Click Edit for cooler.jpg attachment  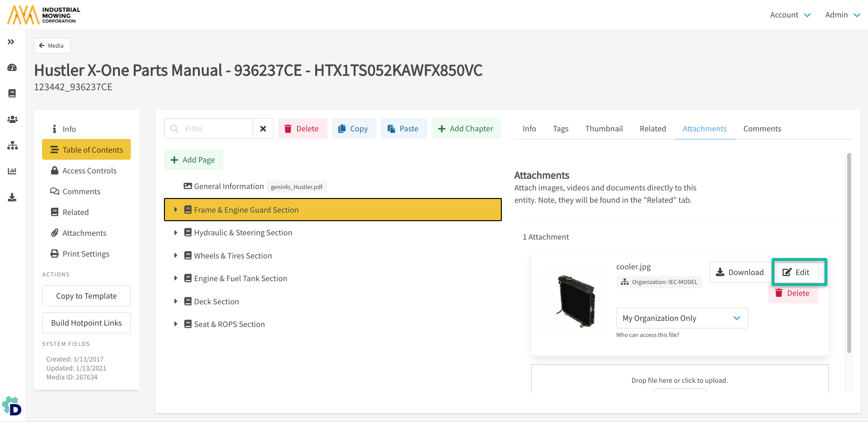point(797,272)
